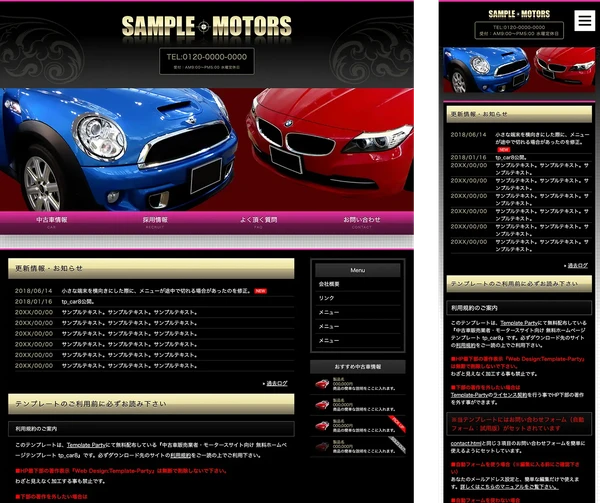Click the 2018/06/14 news row in desktop view

tap(154, 291)
